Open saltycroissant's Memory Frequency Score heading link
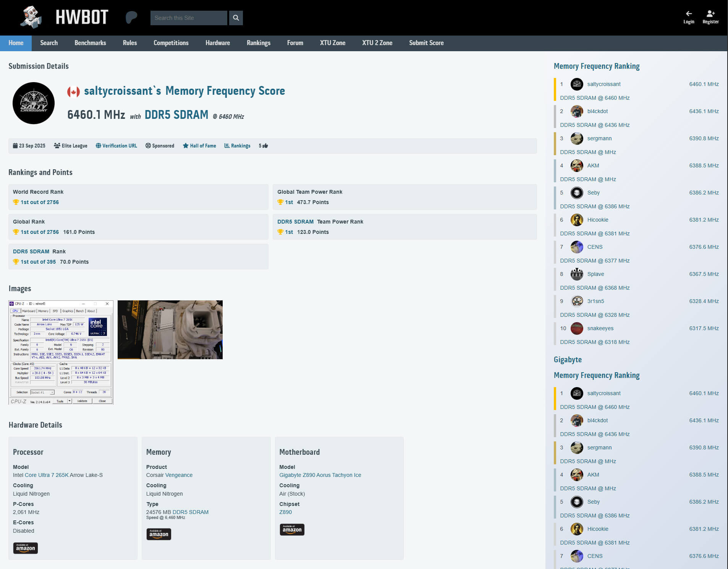Screen dimensions: 728x569 click(184, 91)
